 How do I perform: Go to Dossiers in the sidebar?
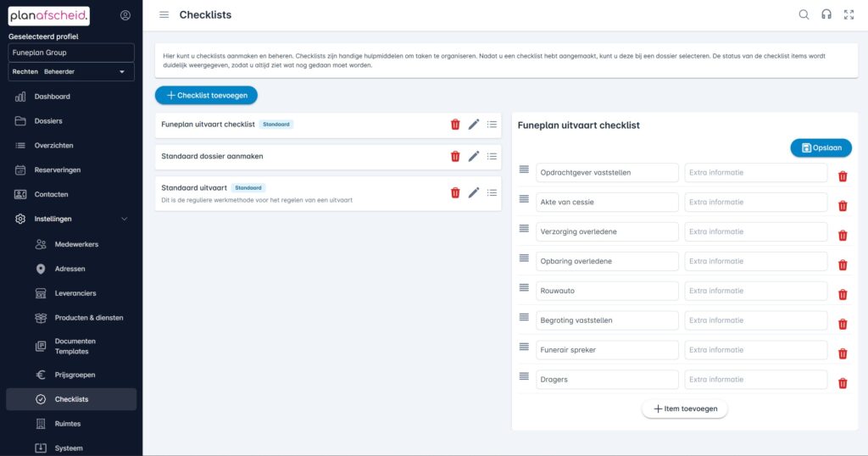click(x=48, y=121)
